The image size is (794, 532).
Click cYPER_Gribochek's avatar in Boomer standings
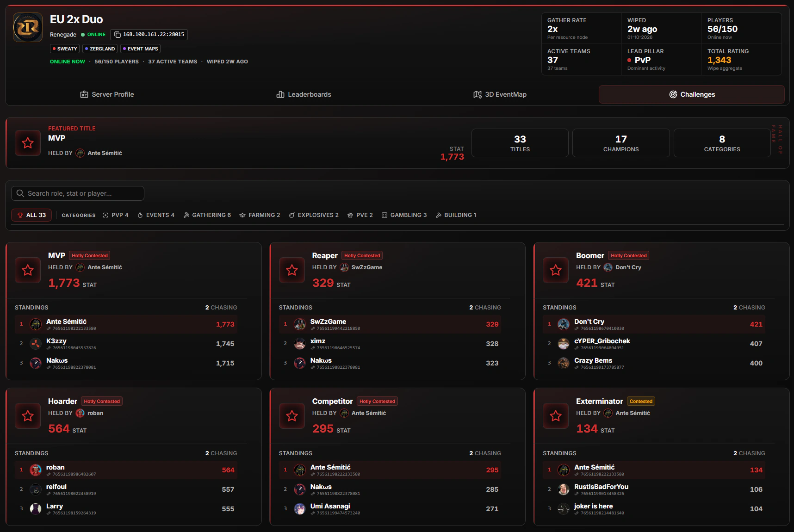[x=564, y=344]
